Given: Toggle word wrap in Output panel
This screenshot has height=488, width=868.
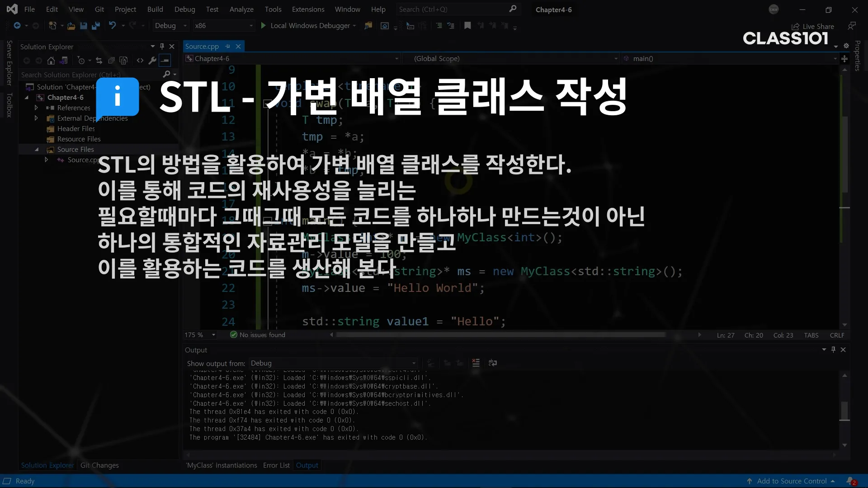Looking at the screenshot, I should coord(493,363).
